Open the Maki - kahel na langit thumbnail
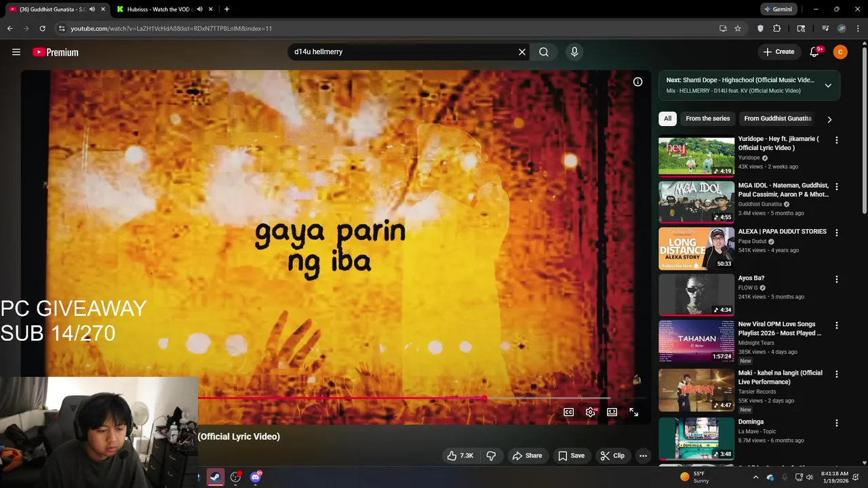868x488 pixels. pyautogui.click(x=696, y=390)
